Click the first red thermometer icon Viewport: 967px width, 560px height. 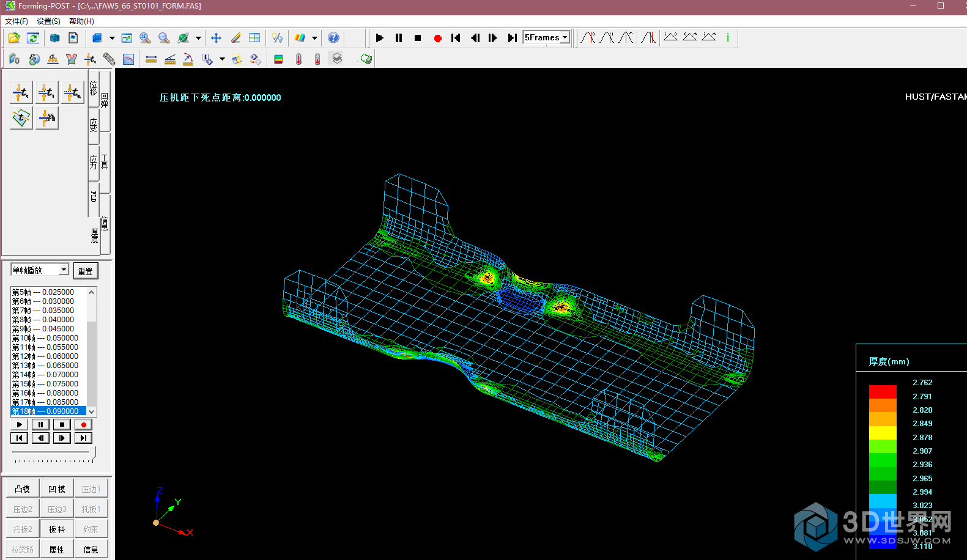[298, 59]
